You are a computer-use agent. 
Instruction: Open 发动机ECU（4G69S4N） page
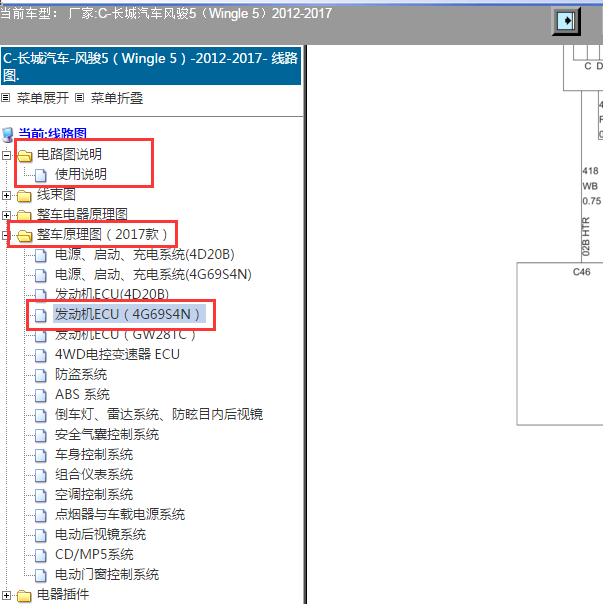point(128,314)
